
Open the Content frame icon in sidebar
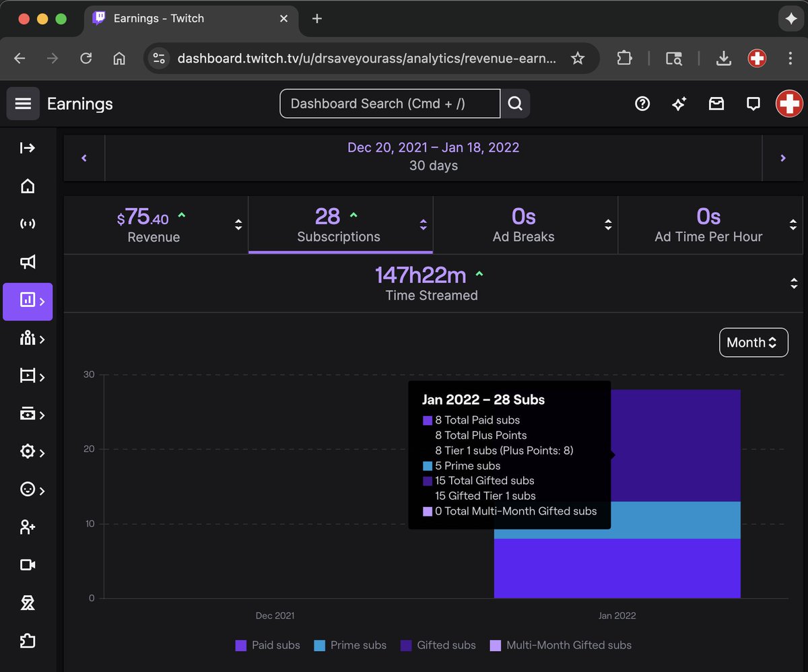(x=28, y=376)
